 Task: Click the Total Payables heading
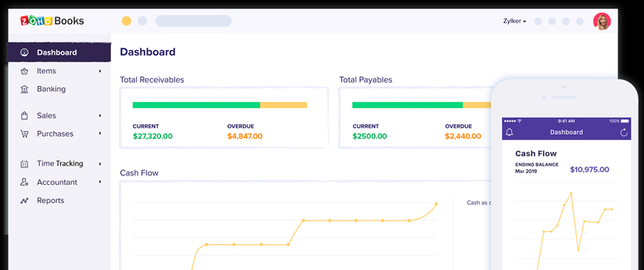click(x=365, y=80)
